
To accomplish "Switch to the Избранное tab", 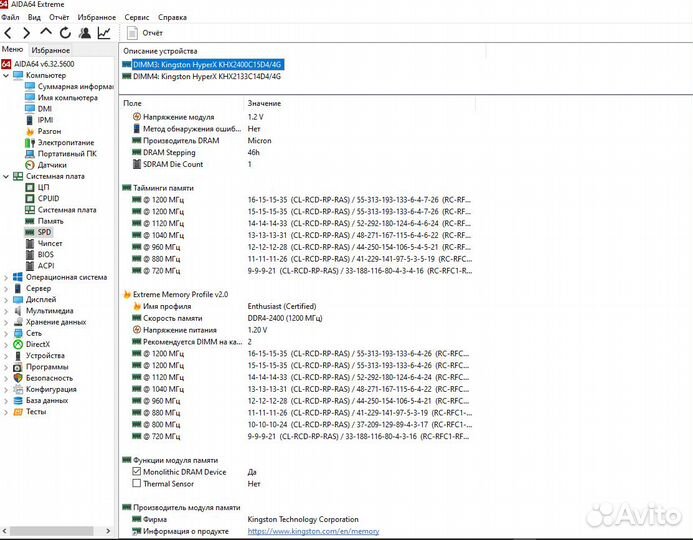I will pos(50,50).
